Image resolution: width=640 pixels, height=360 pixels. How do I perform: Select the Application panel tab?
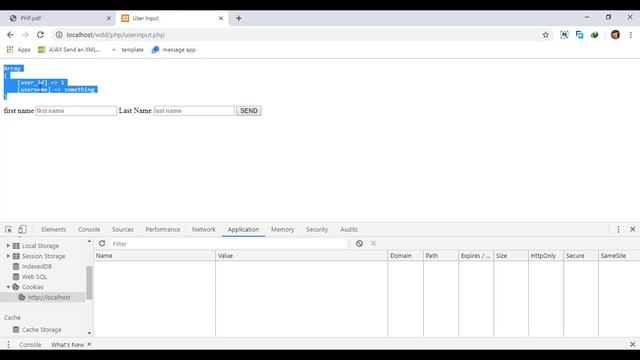pyautogui.click(x=243, y=229)
